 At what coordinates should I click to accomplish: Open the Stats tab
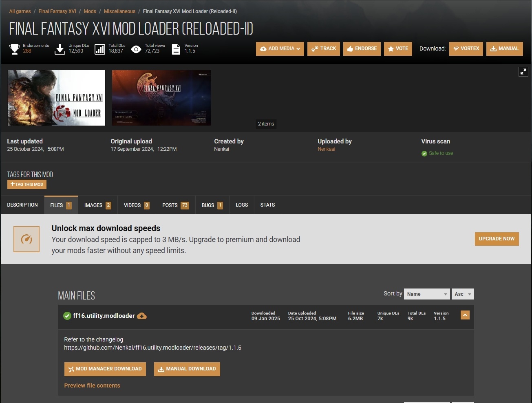click(x=267, y=205)
